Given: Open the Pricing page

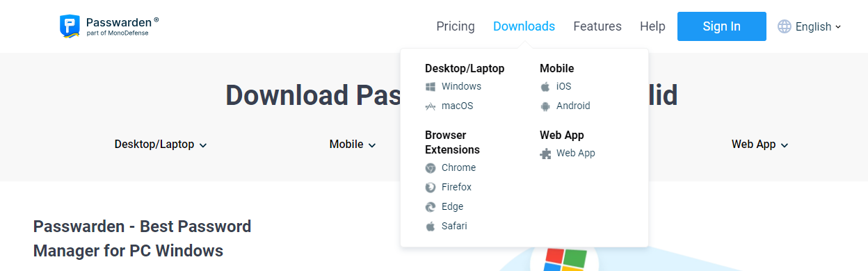Looking at the screenshot, I should pyautogui.click(x=456, y=26).
